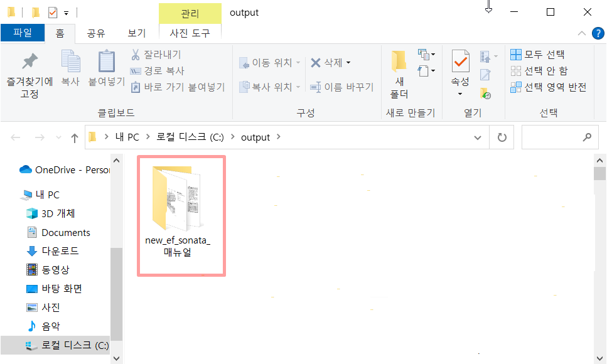Refresh the current folder view
Image resolution: width=607 pixels, height=364 pixels.
[x=502, y=137]
